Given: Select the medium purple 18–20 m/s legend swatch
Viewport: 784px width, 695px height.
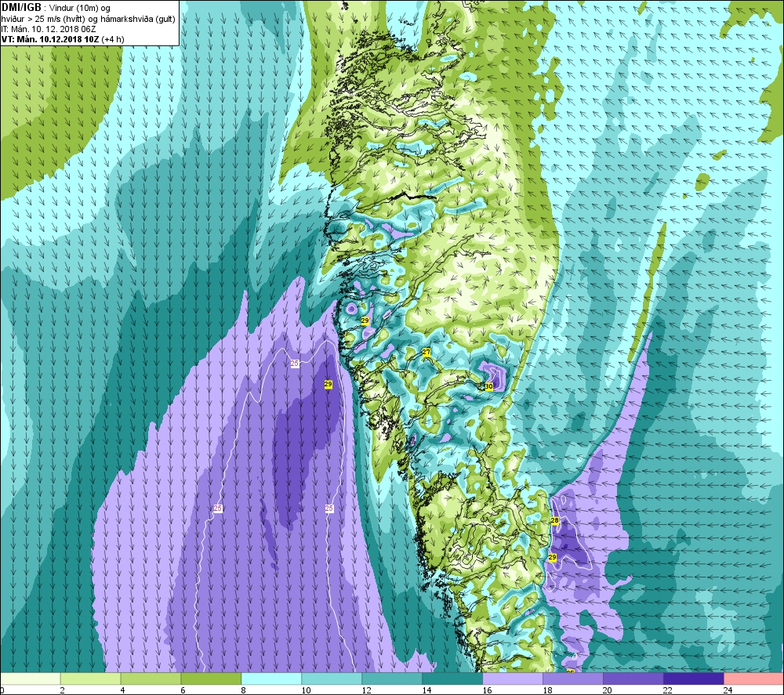Looking at the screenshot, I should tap(572, 679).
